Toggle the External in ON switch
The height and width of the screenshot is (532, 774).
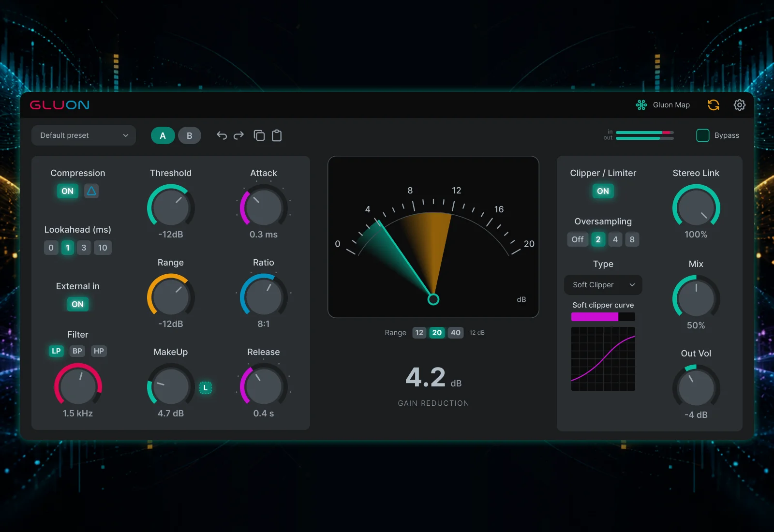click(78, 304)
